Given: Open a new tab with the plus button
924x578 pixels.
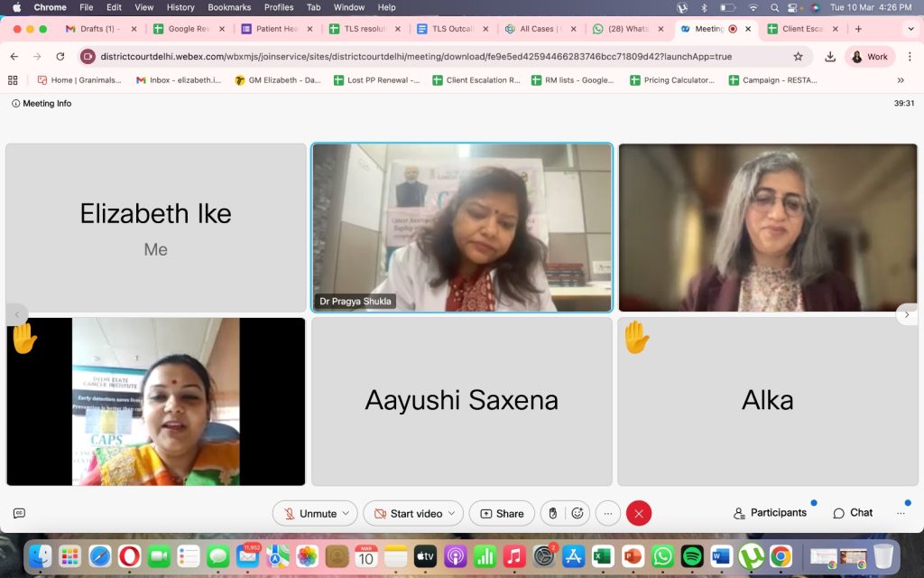Looking at the screenshot, I should click(x=859, y=28).
